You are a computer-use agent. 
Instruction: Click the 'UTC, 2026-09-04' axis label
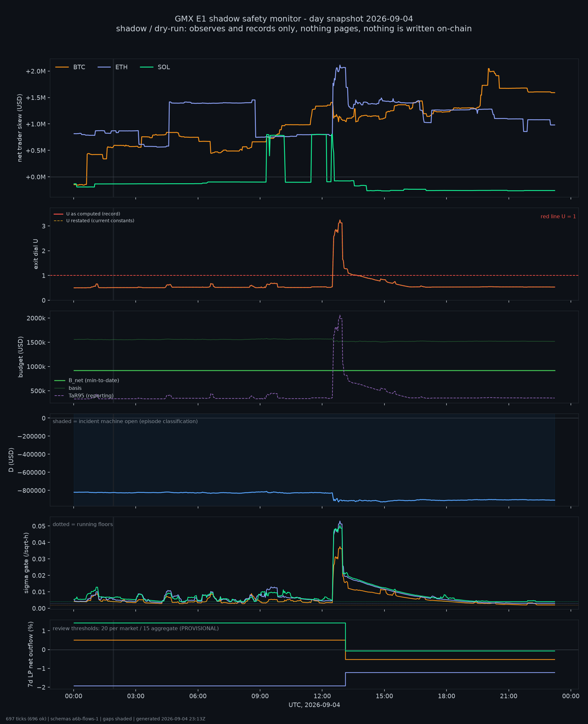coord(314,705)
